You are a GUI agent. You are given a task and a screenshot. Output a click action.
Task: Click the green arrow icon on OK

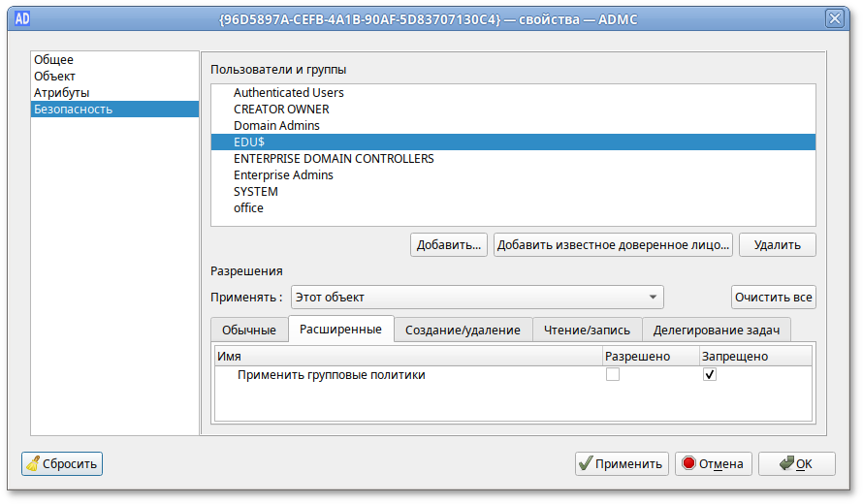[x=787, y=463]
